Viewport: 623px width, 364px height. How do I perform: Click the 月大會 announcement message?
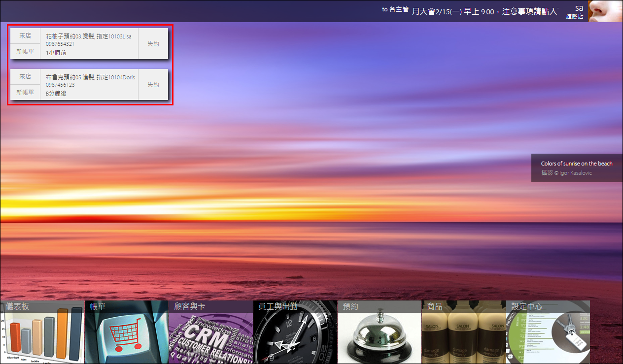click(x=485, y=11)
